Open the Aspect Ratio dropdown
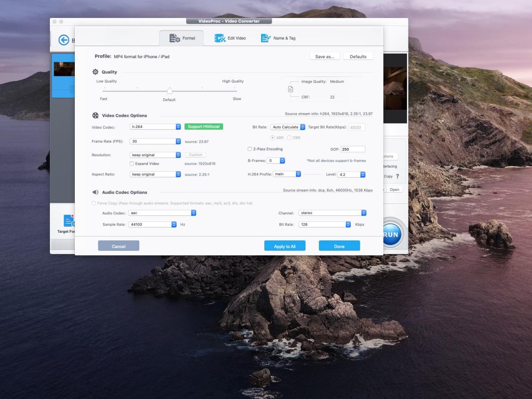Viewport: 532px width, 399px height. point(155,174)
